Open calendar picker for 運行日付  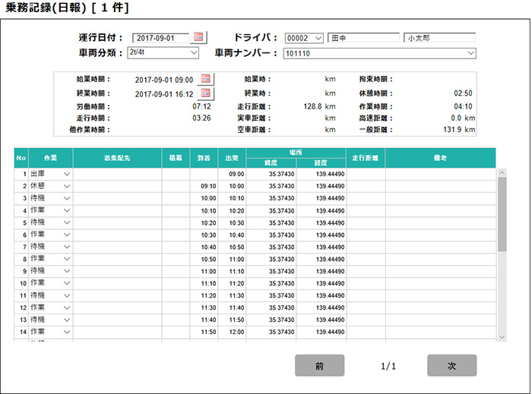coord(199,36)
